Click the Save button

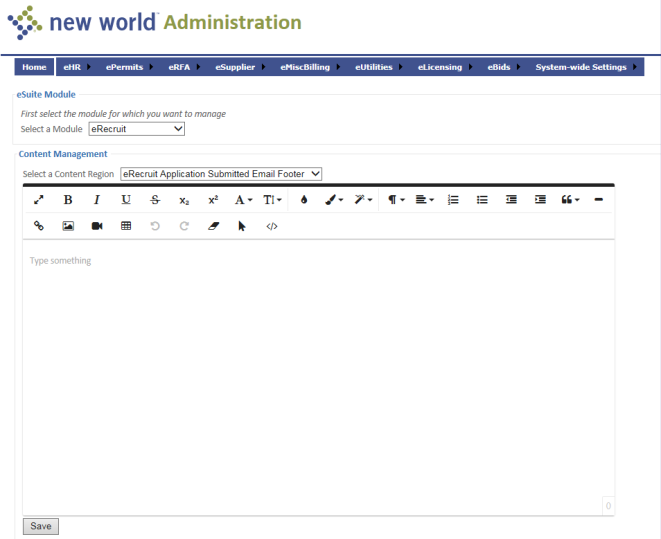40,526
